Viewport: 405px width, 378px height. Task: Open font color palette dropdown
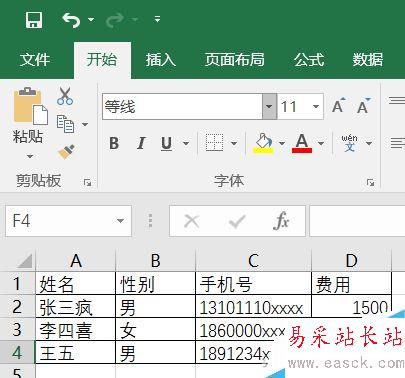pyautogui.click(x=321, y=143)
